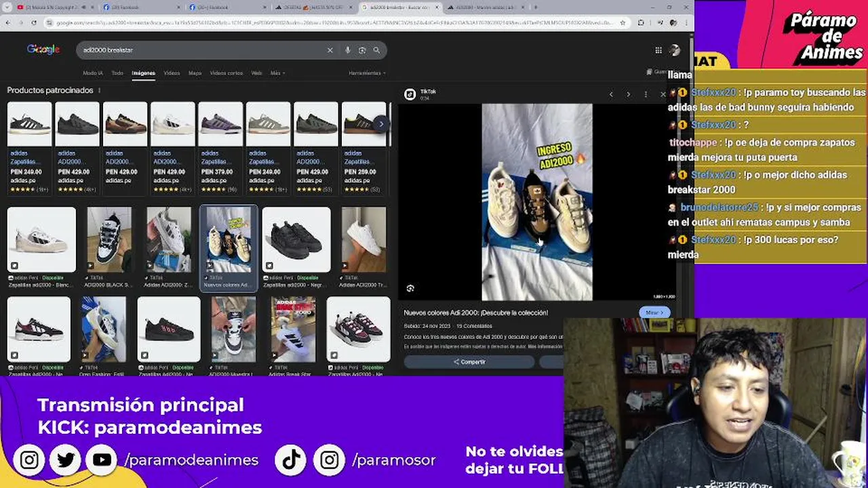The image size is (868, 488).
Task: Click titochappe username in chat
Action: coord(693,143)
